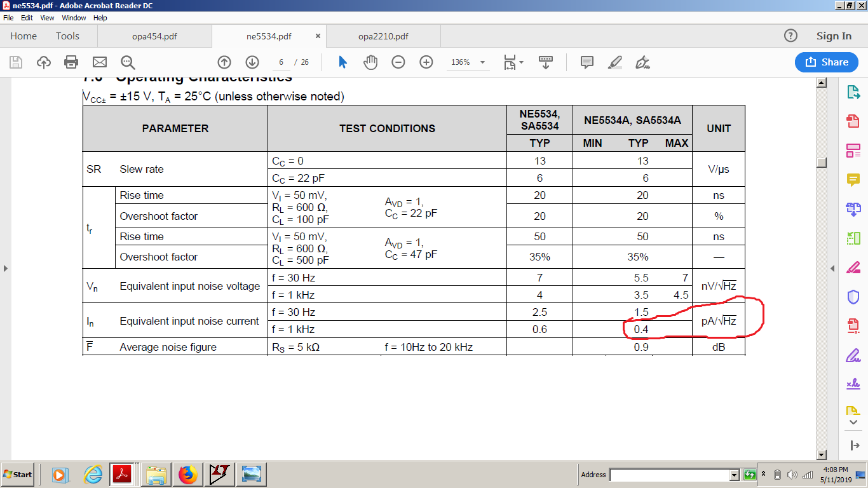Zoom out with minus icon
Screen dimensions: 868x488
(398, 62)
